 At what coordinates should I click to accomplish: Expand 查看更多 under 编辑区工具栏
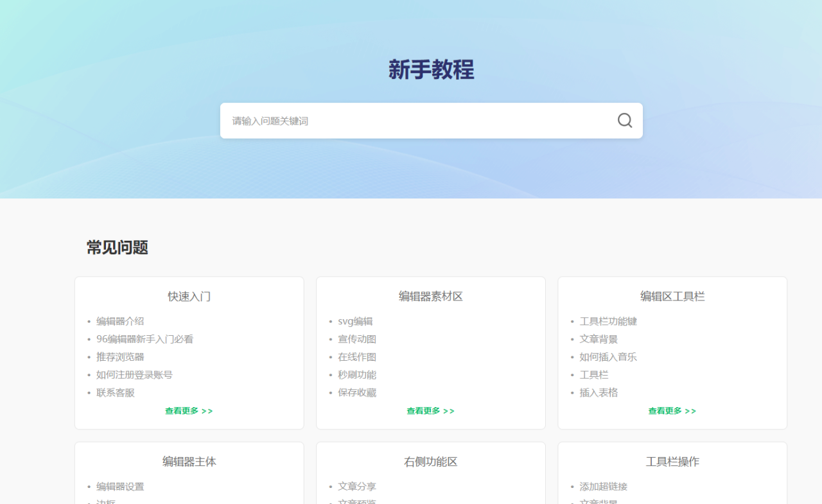click(672, 411)
